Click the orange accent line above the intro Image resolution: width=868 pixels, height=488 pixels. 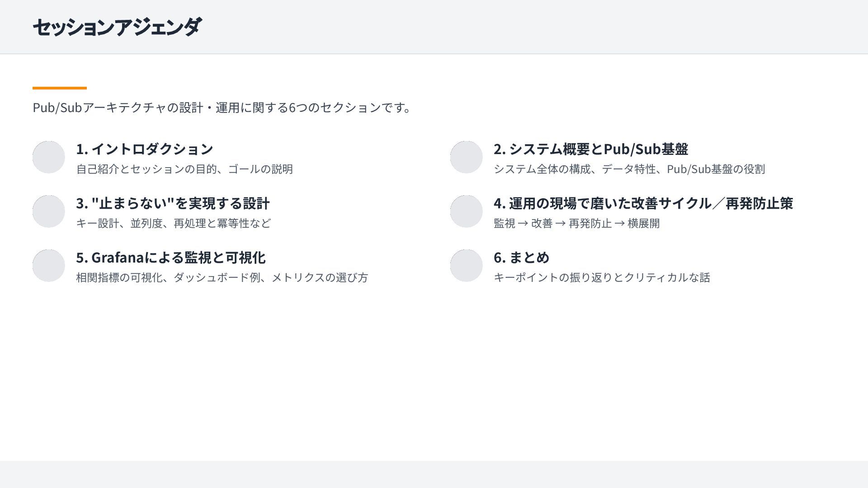click(x=60, y=88)
